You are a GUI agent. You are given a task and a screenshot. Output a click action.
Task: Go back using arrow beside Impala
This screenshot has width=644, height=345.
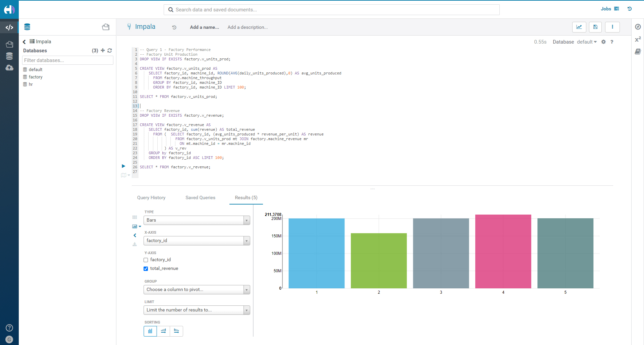click(x=24, y=42)
